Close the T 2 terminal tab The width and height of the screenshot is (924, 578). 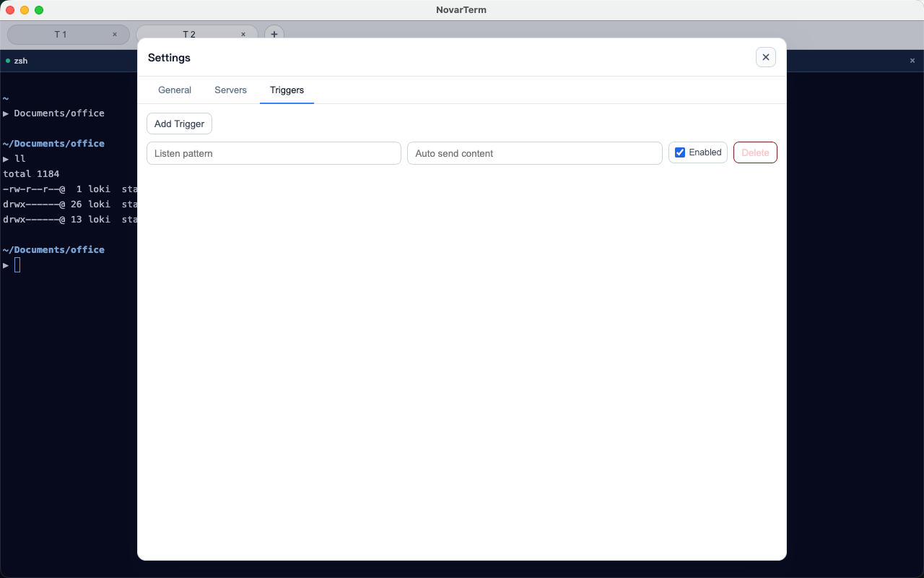(243, 34)
